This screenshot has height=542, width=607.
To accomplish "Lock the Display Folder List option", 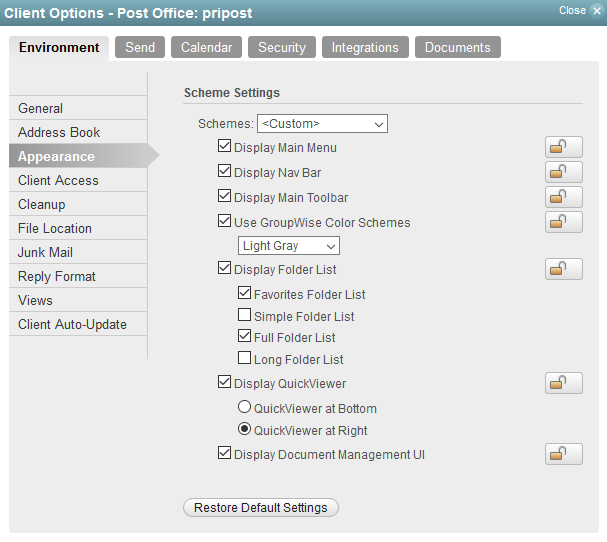I will click(x=564, y=269).
